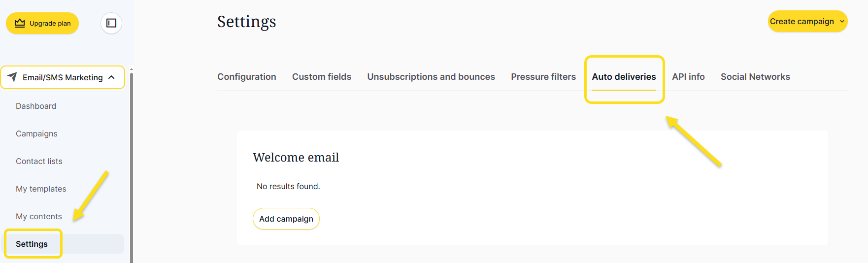Click the paper plane Email/SMS Marketing icon
This screenshot has width=868, height=263.
[12, 77]
